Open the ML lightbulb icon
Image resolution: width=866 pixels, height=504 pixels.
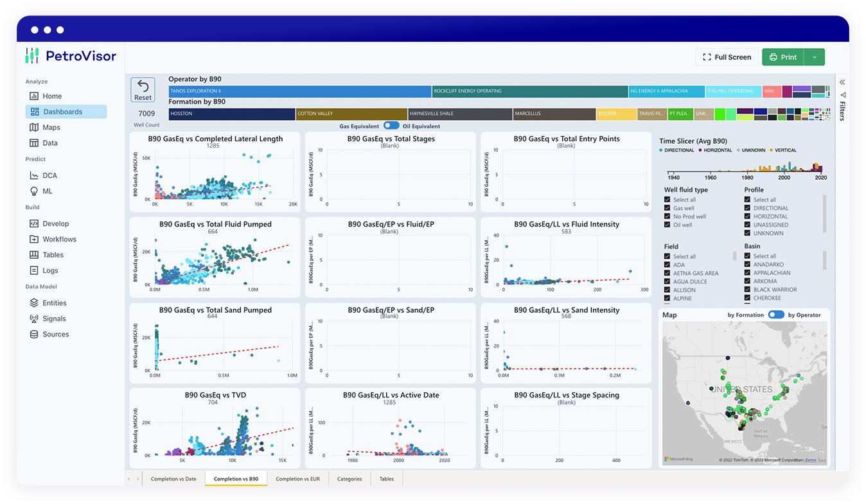click(x=34, y=191)
